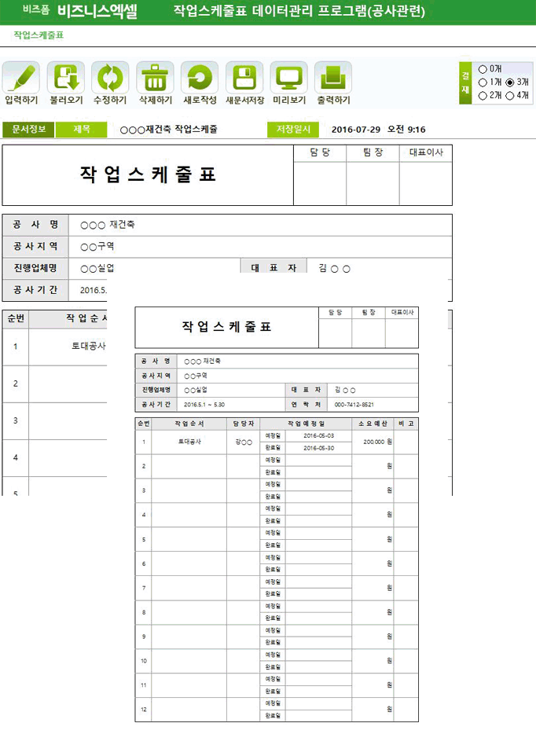This screenshot has width=536, height=756.
Task: Click the 새문서저장 floppy disk icon
Action: 244,78
